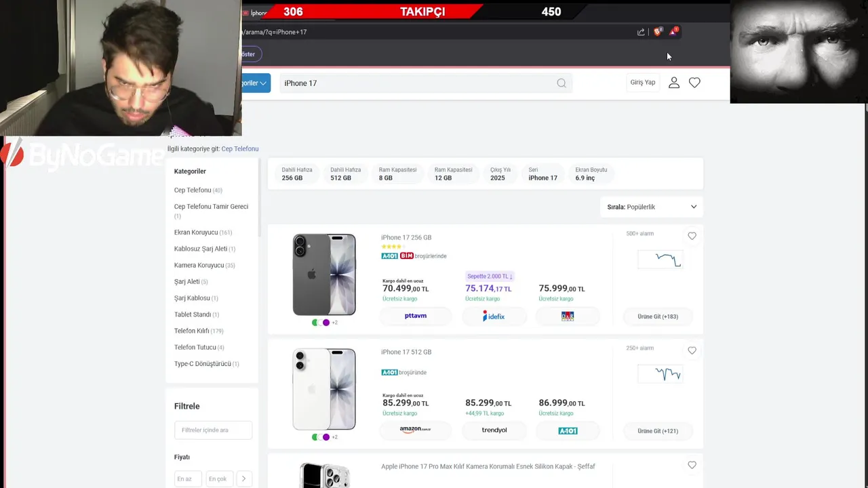This screenshot has width=868, height=488.
Task: Select green color swatch on iPhone 17 256 GB
Action: [x=315, y=323]
